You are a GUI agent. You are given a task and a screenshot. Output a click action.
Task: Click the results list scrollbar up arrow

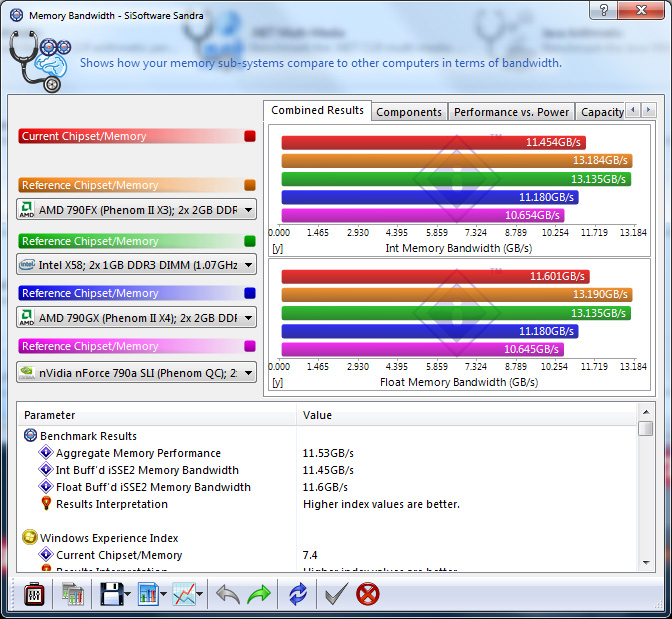(x=646, y=412)
